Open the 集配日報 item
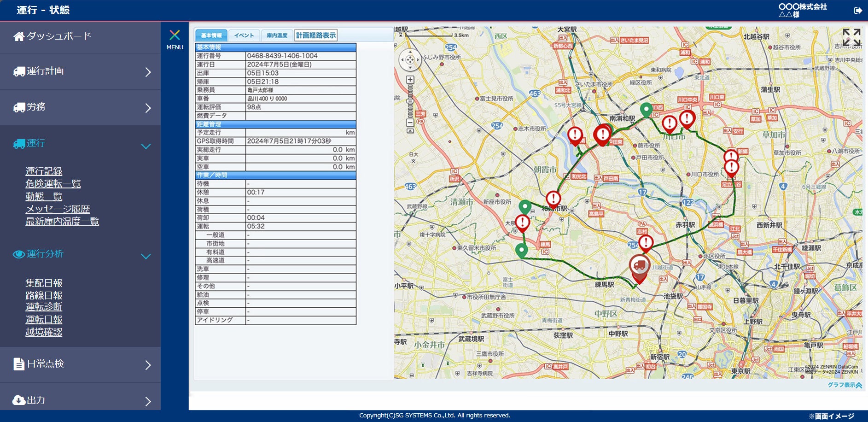Viewport: 868px width, 422px height. pyautogui.click(x=44, y=283)
